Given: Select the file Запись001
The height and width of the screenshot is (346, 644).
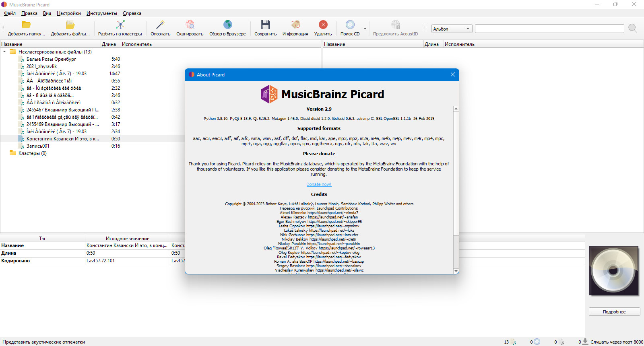Looking at the screenshot, I should click(x=38, y=146).
